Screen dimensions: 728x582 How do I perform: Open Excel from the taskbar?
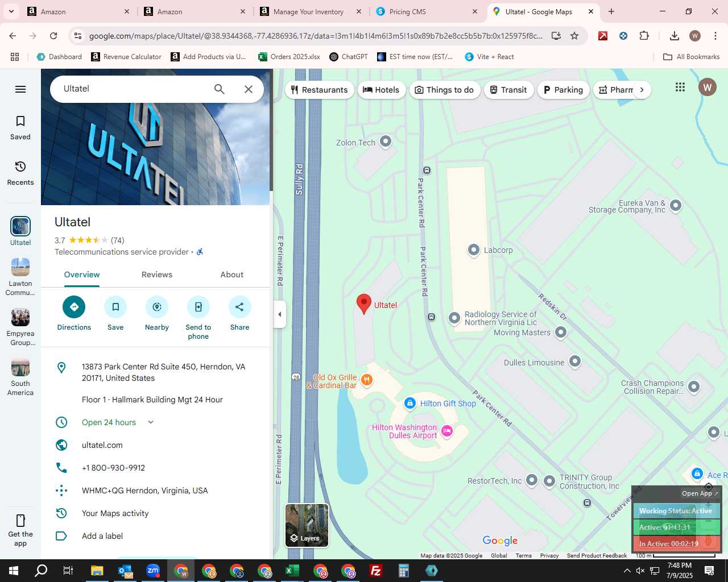tap(292, 571)
